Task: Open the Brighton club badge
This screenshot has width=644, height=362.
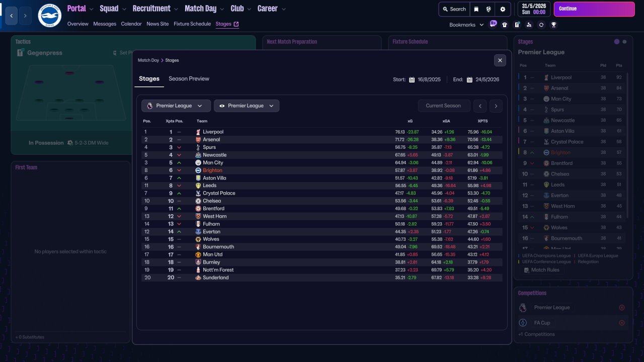Action: pyautogui.click(x=49, y=16)
